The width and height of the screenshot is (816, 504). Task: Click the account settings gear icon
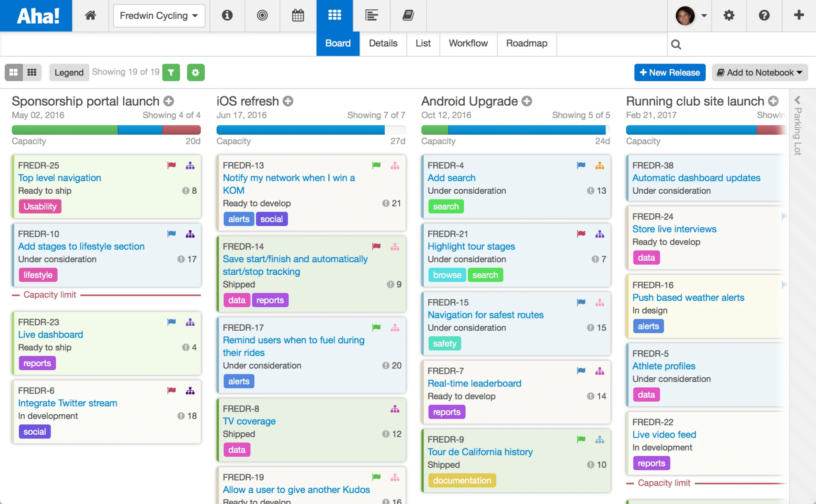pos(729,15)
